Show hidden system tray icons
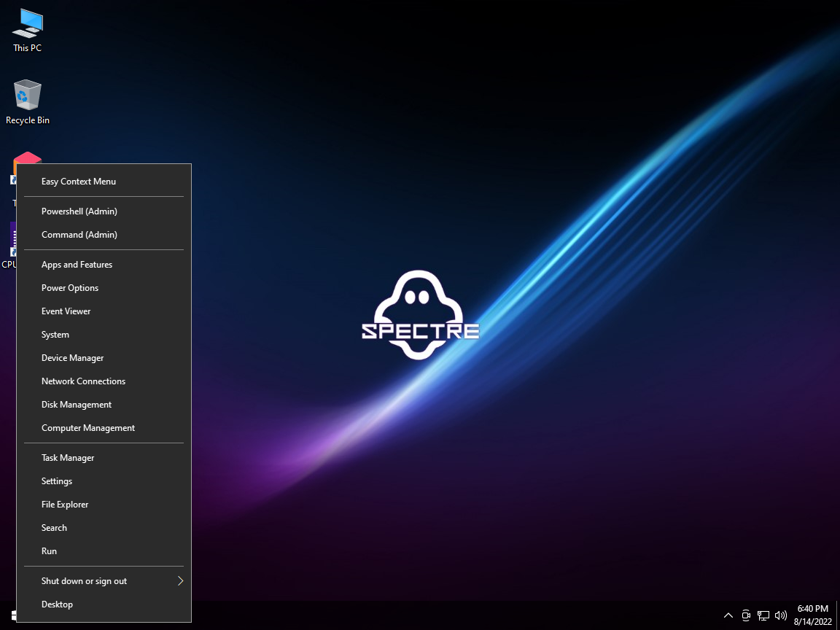 (x=728, y=615)
